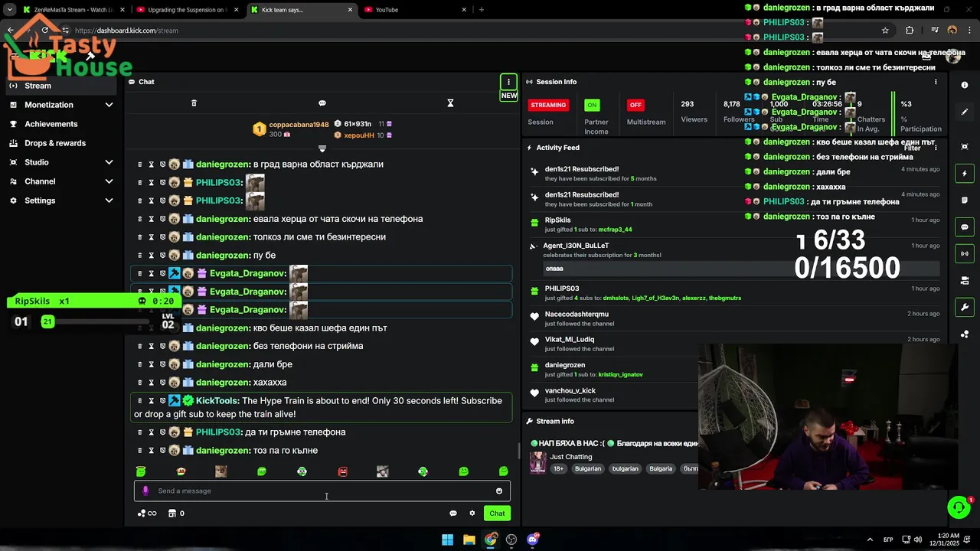Open the green support chat bubble with 1 badge
Viewport: 980px width, 551px height.
click(x=959, y=507)
